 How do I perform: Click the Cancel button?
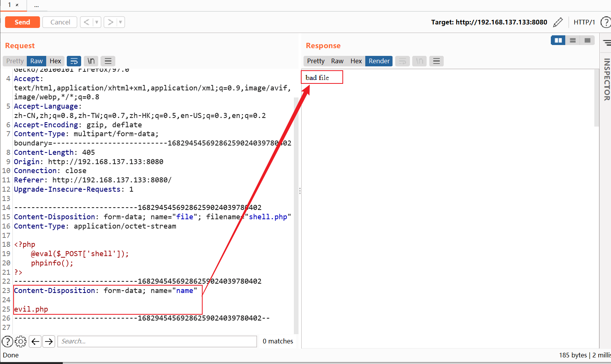60,22
